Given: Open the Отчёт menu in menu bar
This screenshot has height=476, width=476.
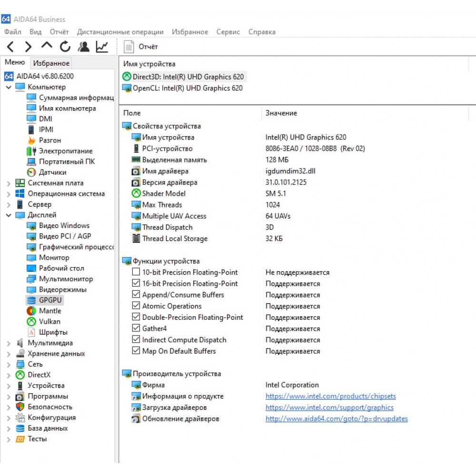Looking at the screenshot, I should (x=59, y=32).
